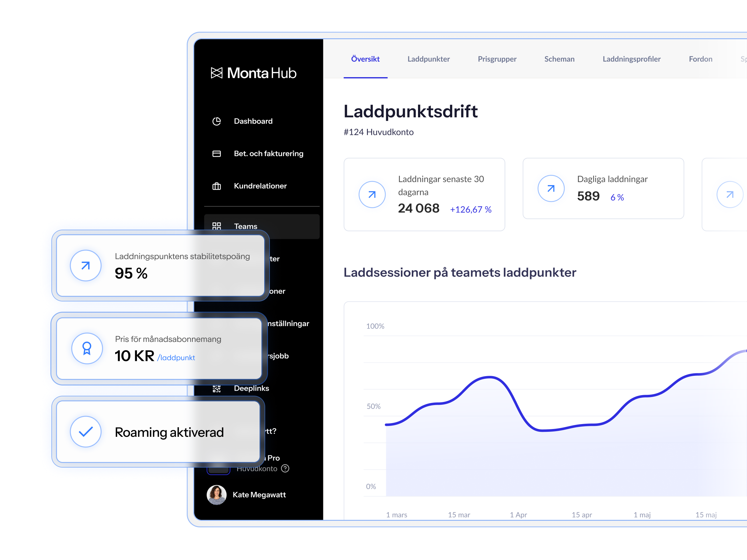Open Bet. och fakturering menu item

269,154
